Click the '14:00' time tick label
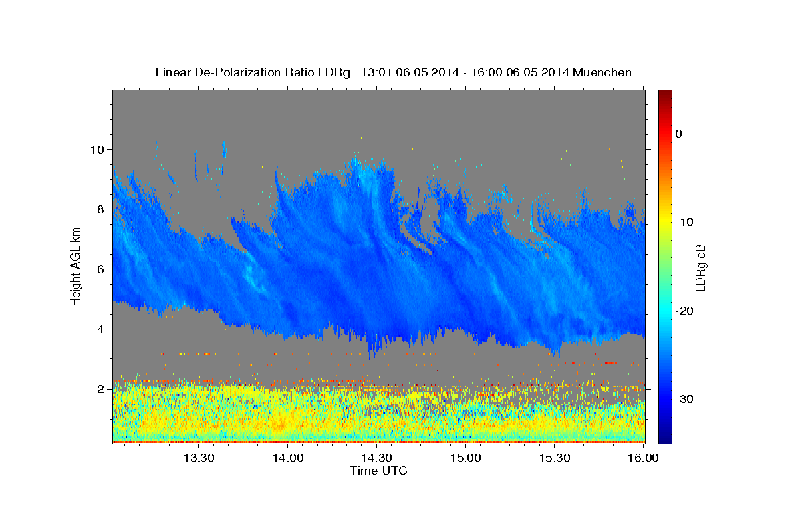798x532 pixels. pos(288,458)
